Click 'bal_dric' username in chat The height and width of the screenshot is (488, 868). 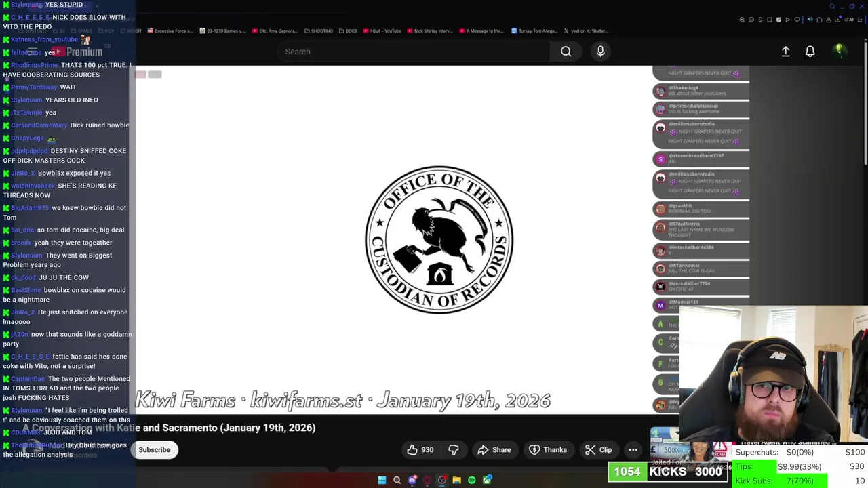coord(22,230)
